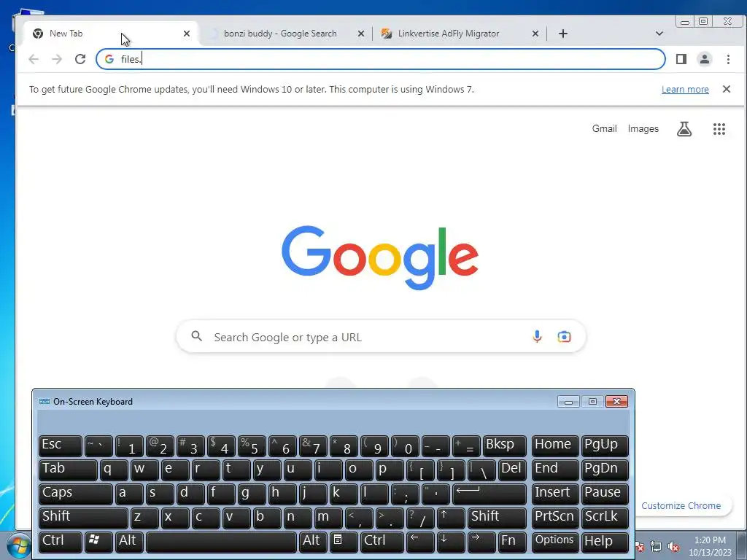Click the context menu key on keyboard
Image resolution: width=747 pixels, height=560 pixels.
(x=343, y=542)
